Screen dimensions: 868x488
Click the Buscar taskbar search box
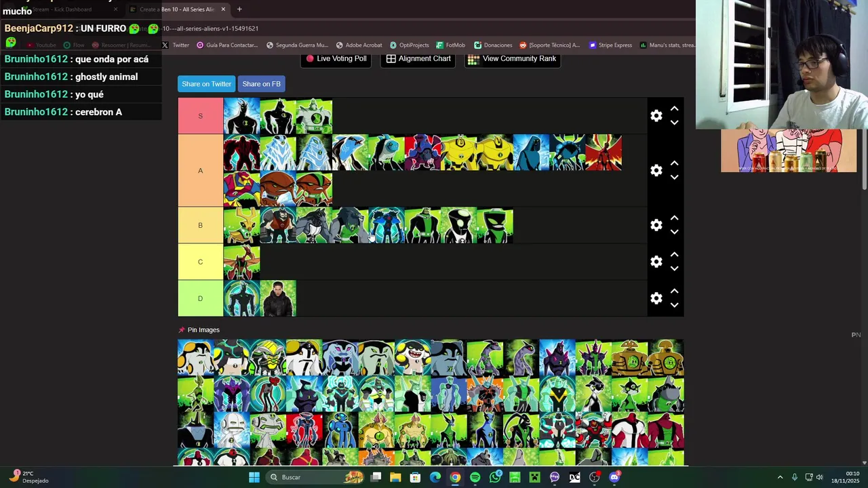[316, 477]
